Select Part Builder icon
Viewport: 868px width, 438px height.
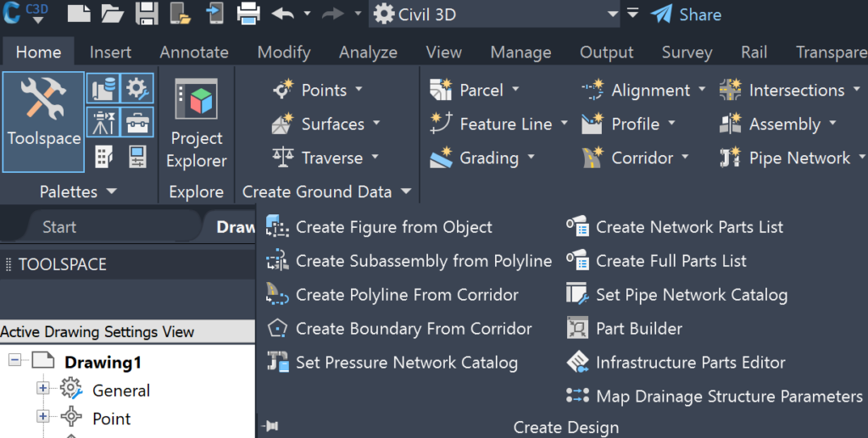point(578,329)
